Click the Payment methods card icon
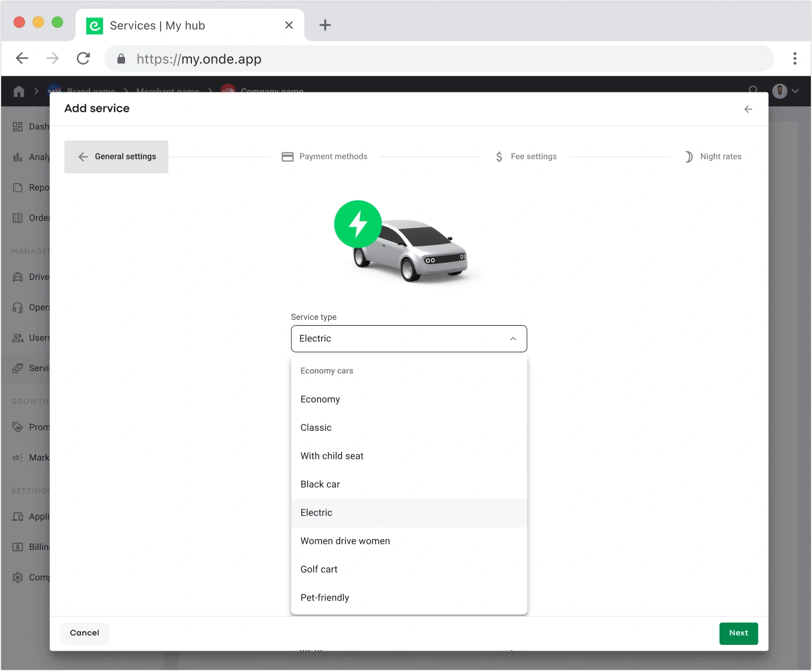The width and height of the screenshot is (812, 671). point(287,157)
